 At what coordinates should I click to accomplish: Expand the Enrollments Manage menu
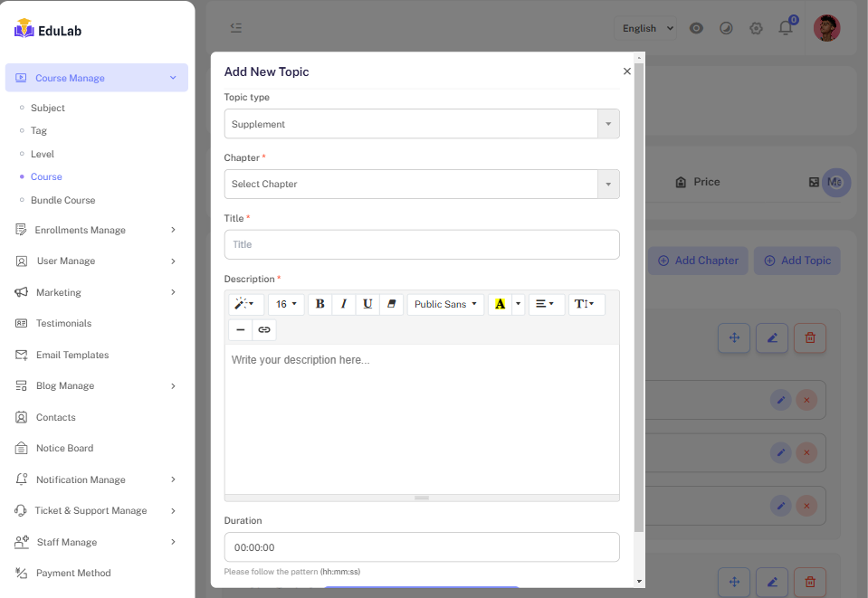click(x=95, y=230)
